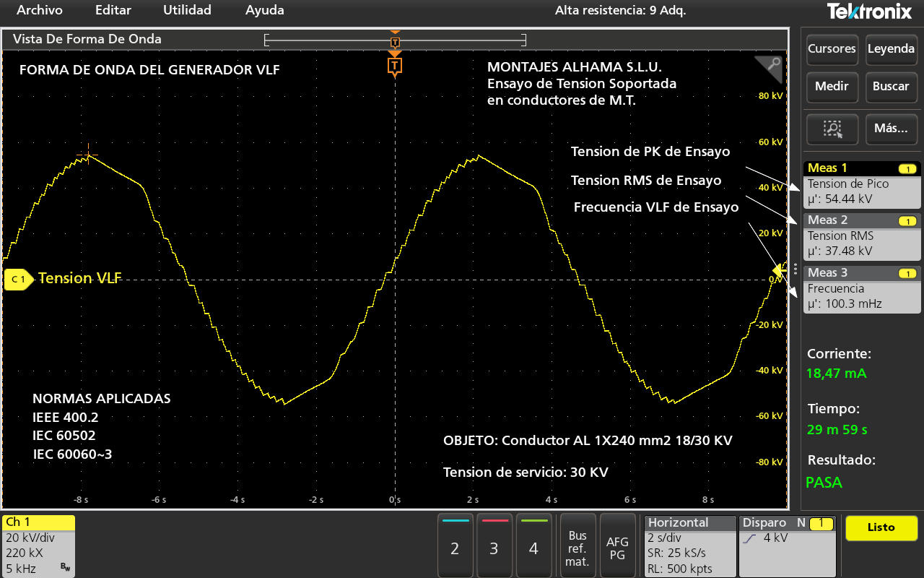Activate channel 4 button
This screenshot has width=924, height=578.
(x=533, y=545)
